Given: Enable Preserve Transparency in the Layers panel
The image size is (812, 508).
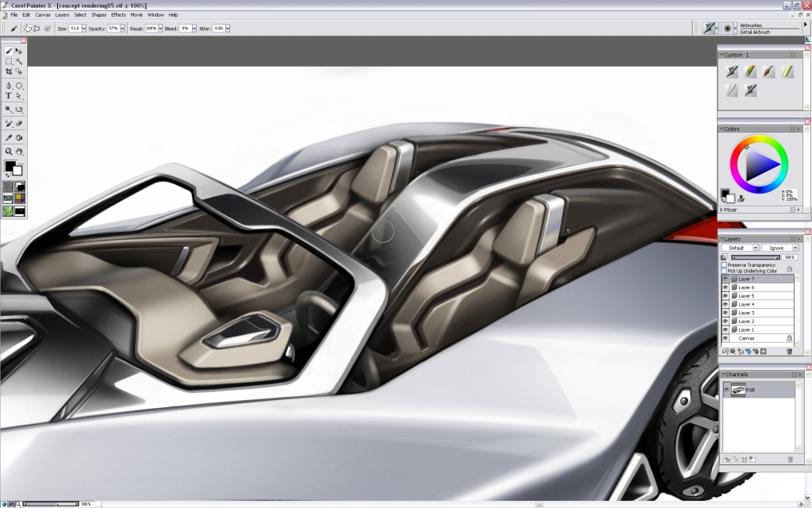Looking at the screenshot, I should pos(724,265).
